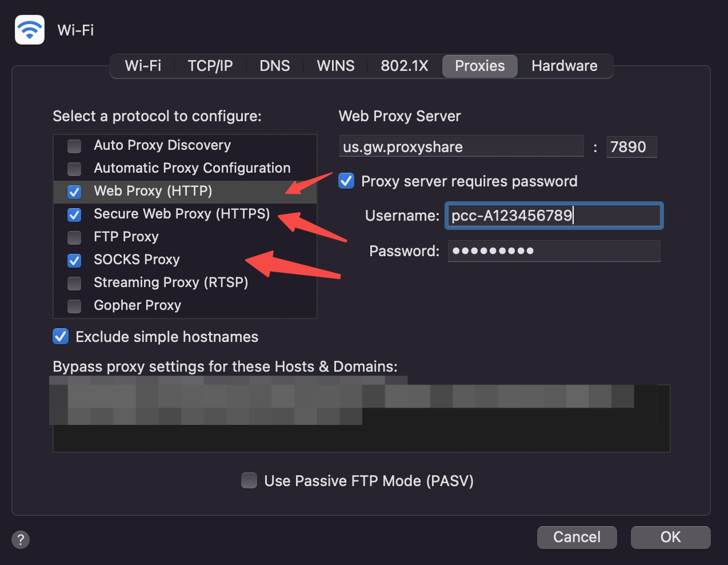
Task: Open help with question mark button
Action: (x=21, y=539)
